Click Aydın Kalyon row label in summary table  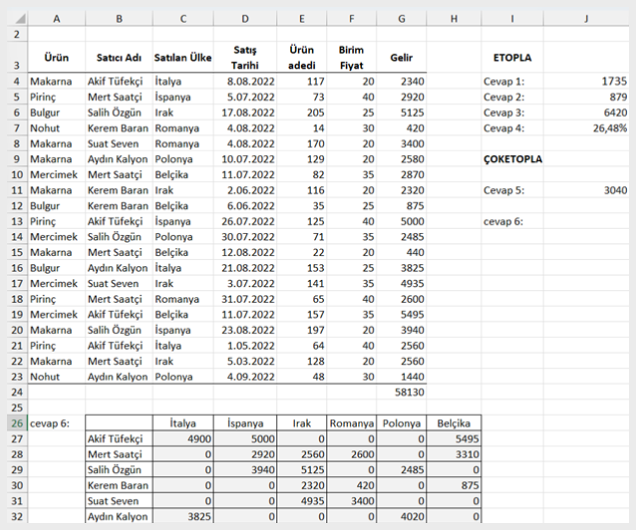point(119,516)
